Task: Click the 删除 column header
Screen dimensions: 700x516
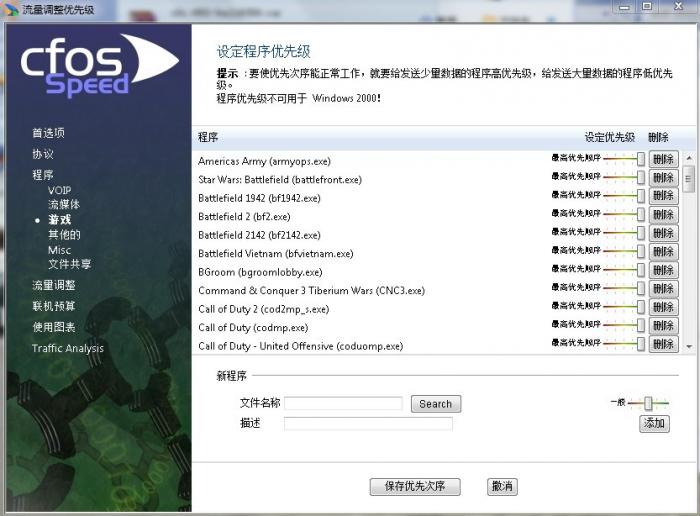Action: click(x=658, y=137)
